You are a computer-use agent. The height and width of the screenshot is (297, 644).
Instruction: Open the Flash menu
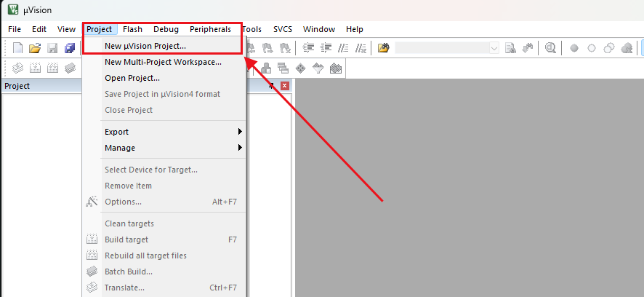pos(133,29)
